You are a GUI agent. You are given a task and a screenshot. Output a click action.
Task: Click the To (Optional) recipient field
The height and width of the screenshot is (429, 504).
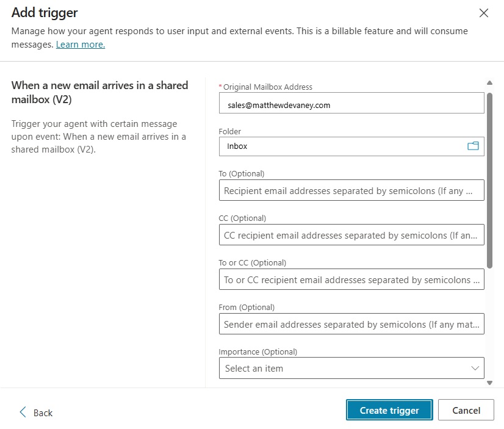[x=351, y=190]
